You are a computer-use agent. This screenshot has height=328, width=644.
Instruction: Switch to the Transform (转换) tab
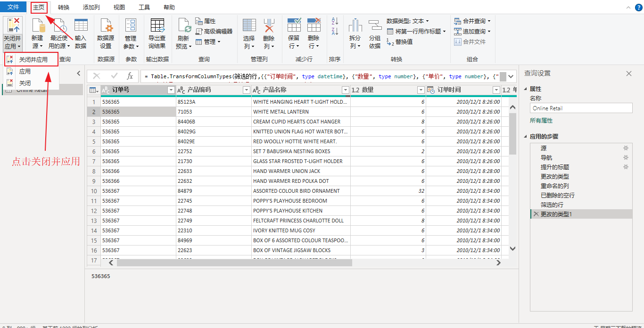64,8
